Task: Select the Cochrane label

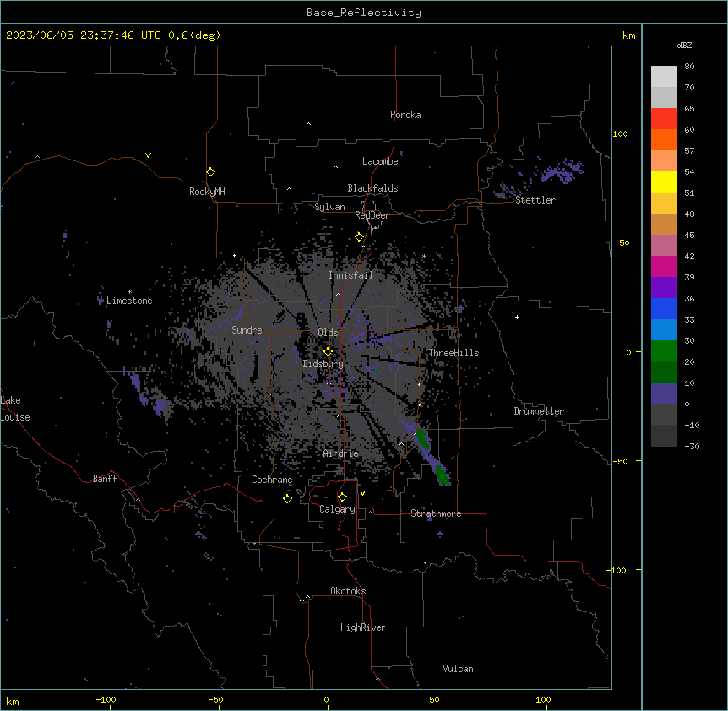Action: point(272,480)
